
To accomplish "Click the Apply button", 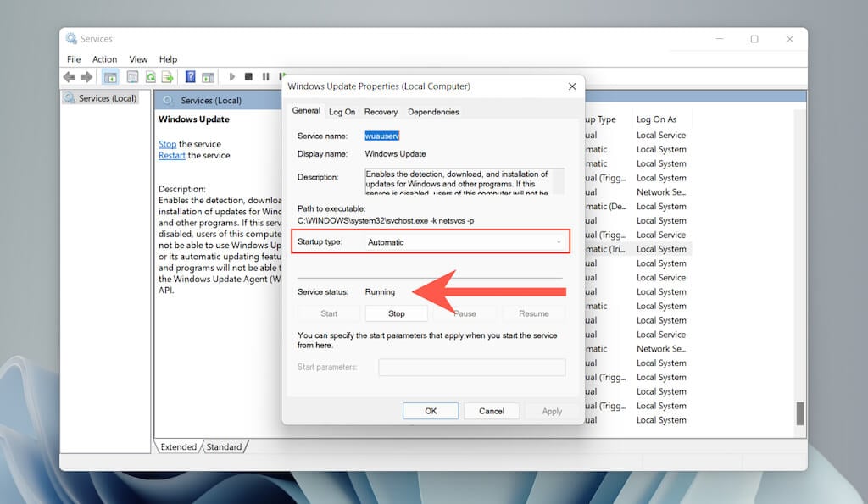I will (552, 411).
